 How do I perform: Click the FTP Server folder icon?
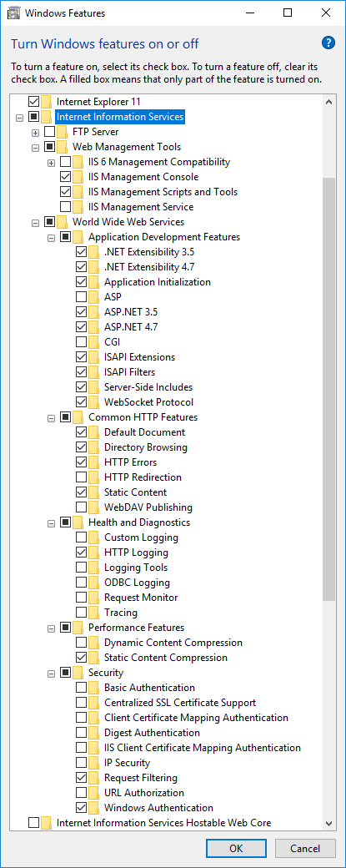click(x=63, y=132)
